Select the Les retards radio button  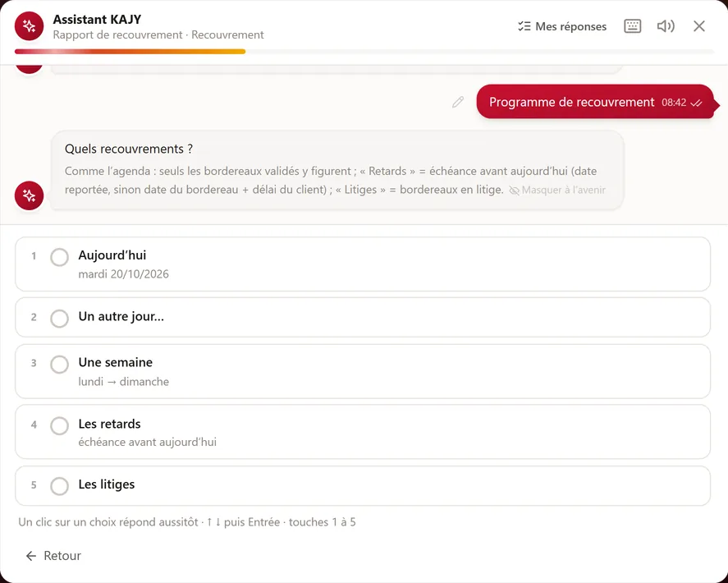click(x=59, y=425)
